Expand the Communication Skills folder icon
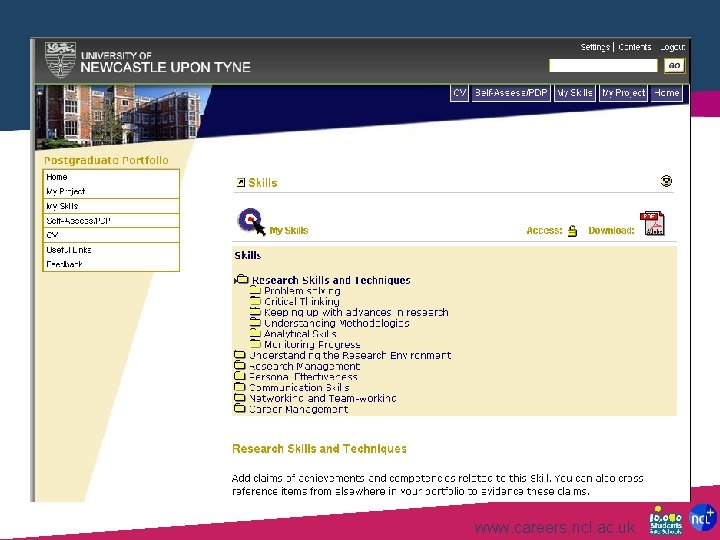This screenshot has height=540, width=720. pos(240,387)
